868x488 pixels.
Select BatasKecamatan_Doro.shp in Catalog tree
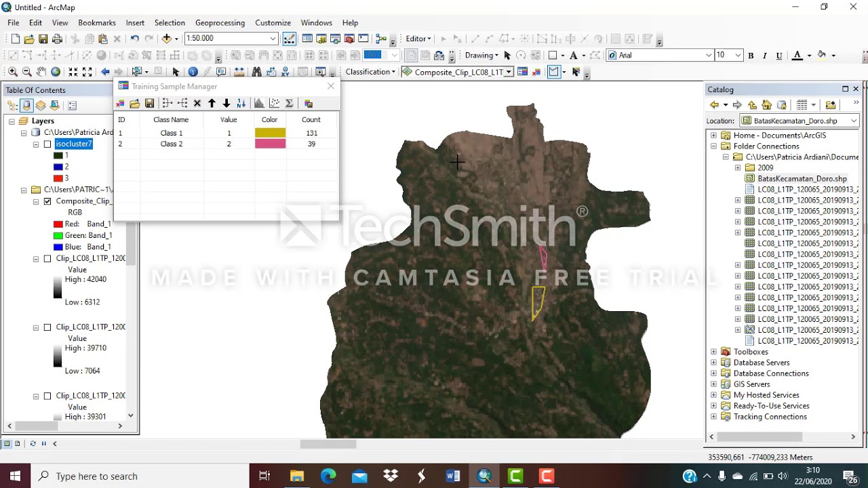point(802,179)
